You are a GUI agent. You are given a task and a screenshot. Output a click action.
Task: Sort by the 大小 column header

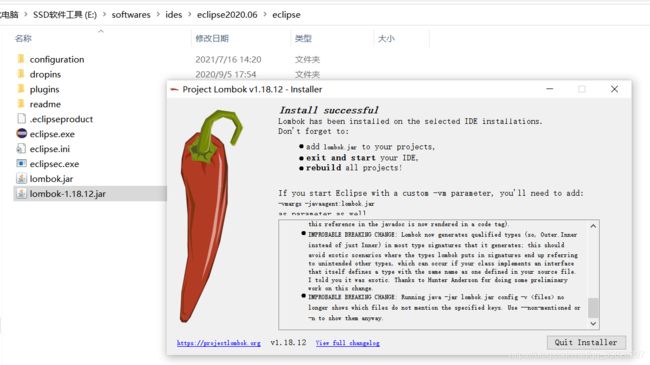click(x=386, y=39)
